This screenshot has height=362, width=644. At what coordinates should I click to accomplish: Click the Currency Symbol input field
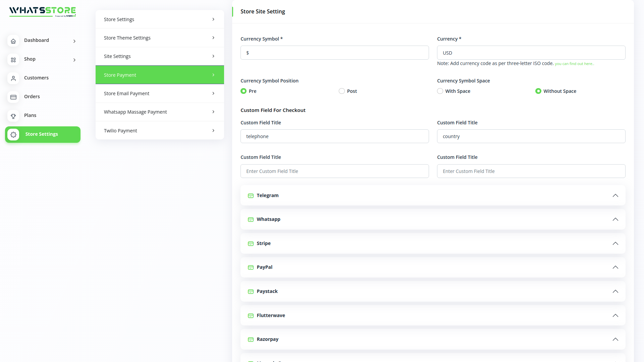tap(334, 53)
